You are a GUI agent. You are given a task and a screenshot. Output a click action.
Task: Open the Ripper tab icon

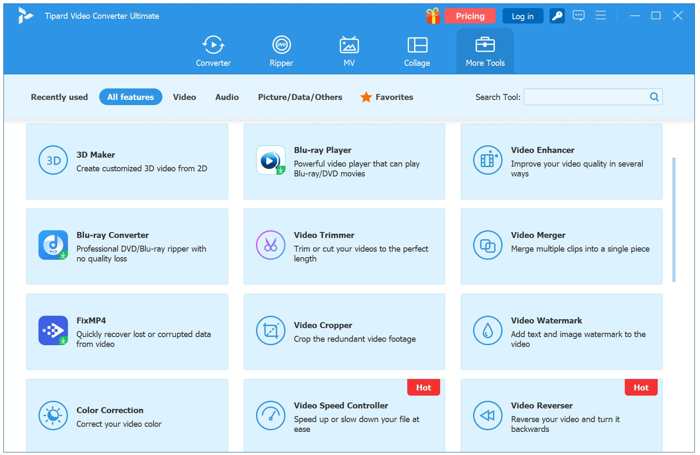point(281,45)
